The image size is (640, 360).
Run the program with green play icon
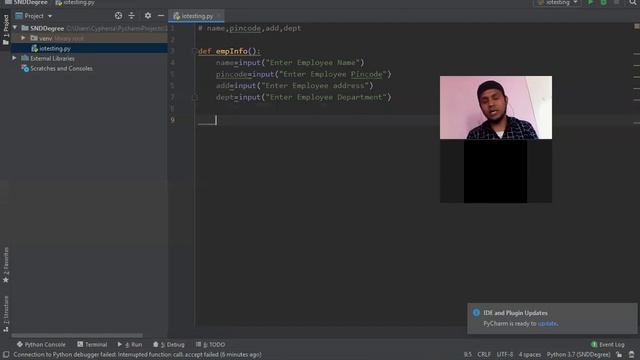click(590, 2)
